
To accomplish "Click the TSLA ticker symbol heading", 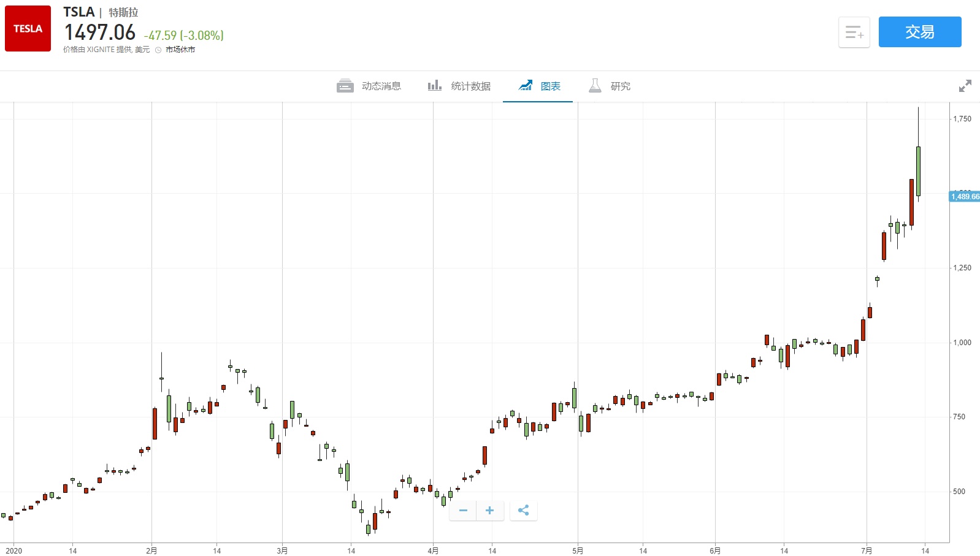I will coord(78,12).
